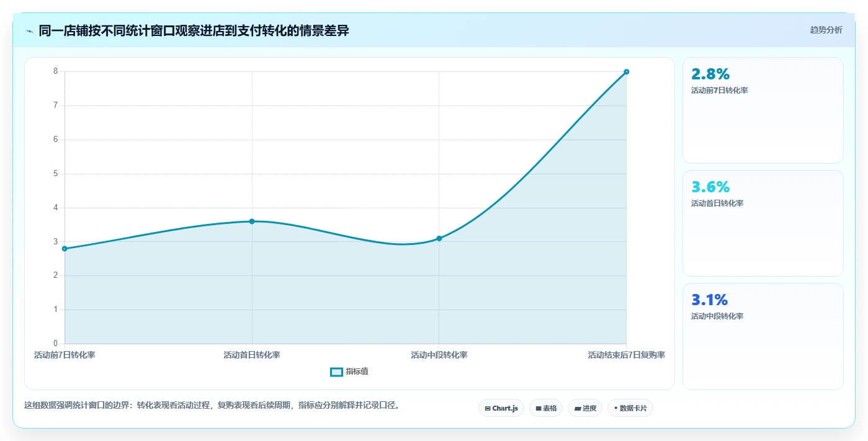Click the 趋势分析 label in header
Viewport: 868px width, 441px height.
(826, 30)
